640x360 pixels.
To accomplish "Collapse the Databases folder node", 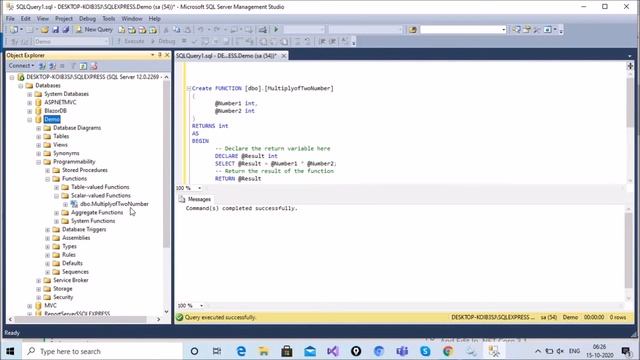I will point(21,86).
